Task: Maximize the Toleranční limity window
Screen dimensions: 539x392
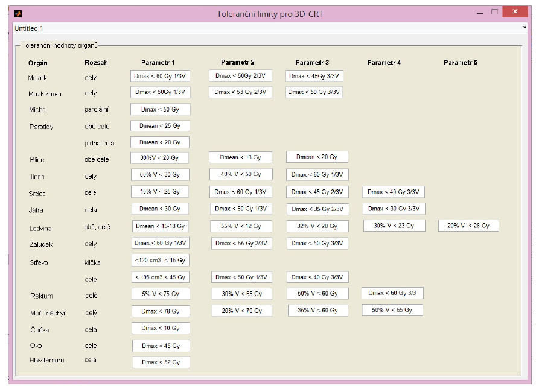Action: pyautogui.click(x=494, y=11)
